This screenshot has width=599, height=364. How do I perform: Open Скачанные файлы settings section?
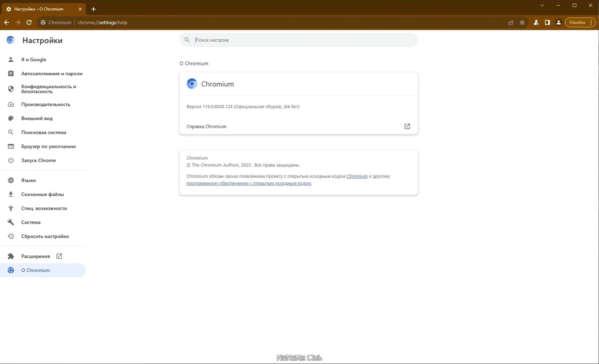[43, 194]
